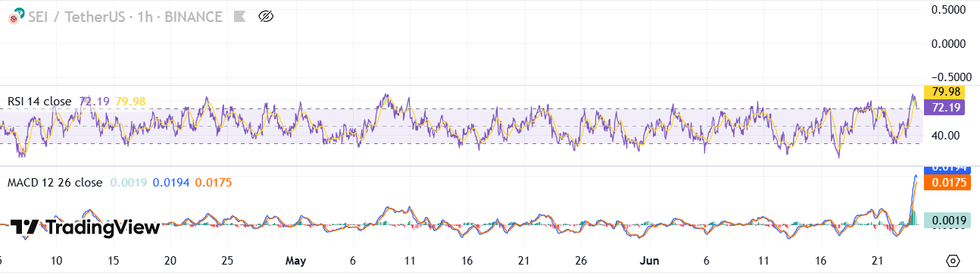Viewport: 980px width, 279px height.
Task: Click the 0.0019 histogram axis label
Action: click(947, 221)
